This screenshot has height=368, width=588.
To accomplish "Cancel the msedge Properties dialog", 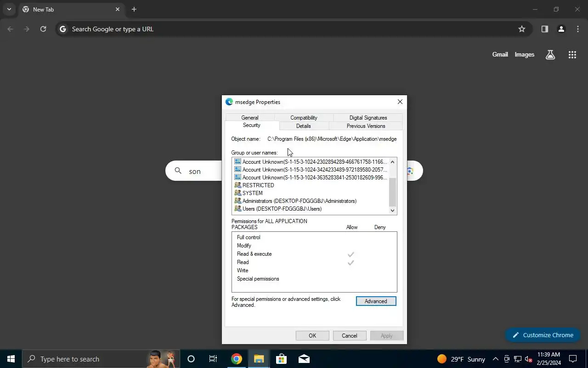I will pyautogui.click(x=350, y=336).
